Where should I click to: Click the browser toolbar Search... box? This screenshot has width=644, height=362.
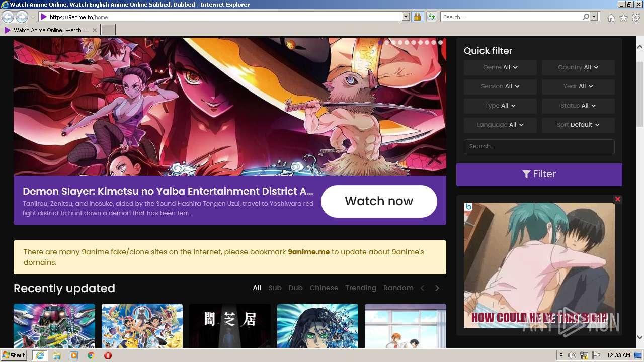pyautogui.click(x=512, y=17)
